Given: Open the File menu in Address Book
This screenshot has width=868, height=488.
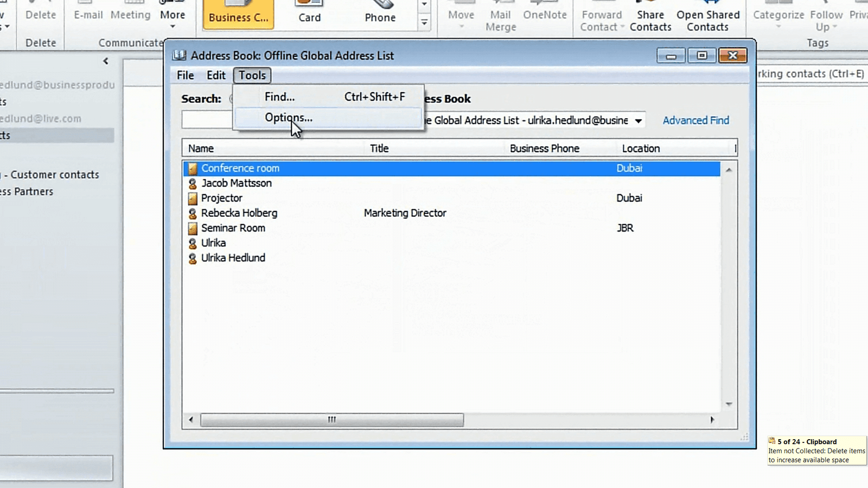Looking at the screenshot, I should pyautogui.click(x=185, y=75).
